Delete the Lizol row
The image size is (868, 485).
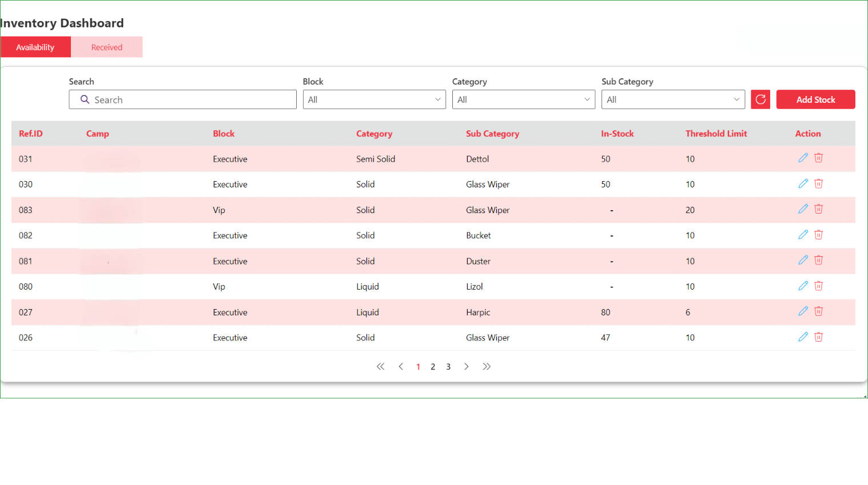pos(818,285)
